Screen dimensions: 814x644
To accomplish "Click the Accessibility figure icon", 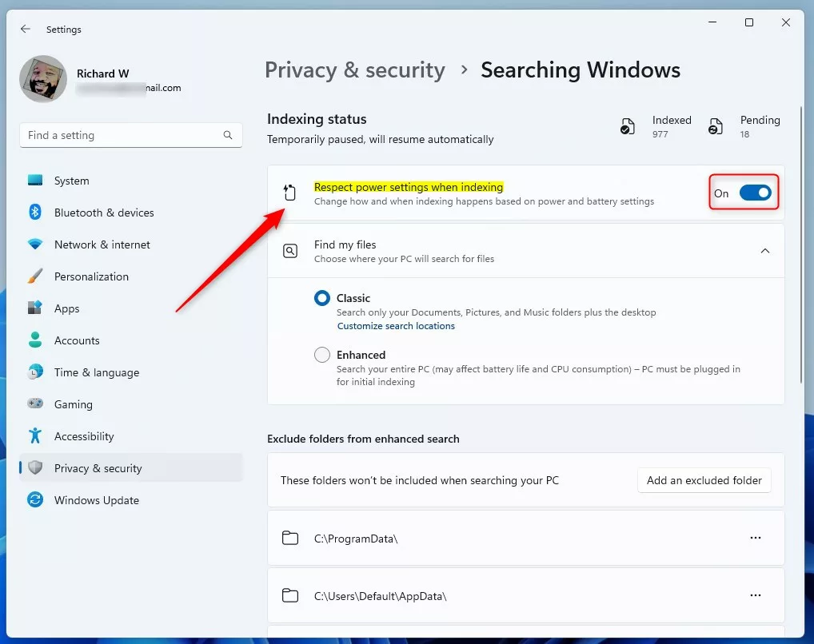I will tap(35, 436).
